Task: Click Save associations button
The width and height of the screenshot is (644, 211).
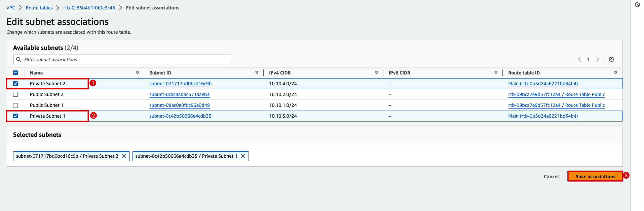Action: (x=595, y=176)
